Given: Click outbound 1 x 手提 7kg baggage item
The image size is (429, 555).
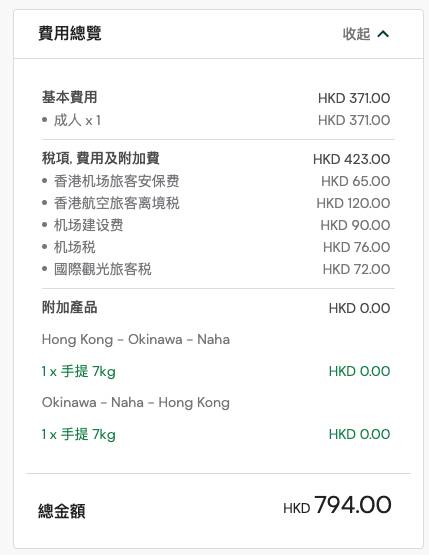Looking at the screenshot, I should (x=78, y=371).
